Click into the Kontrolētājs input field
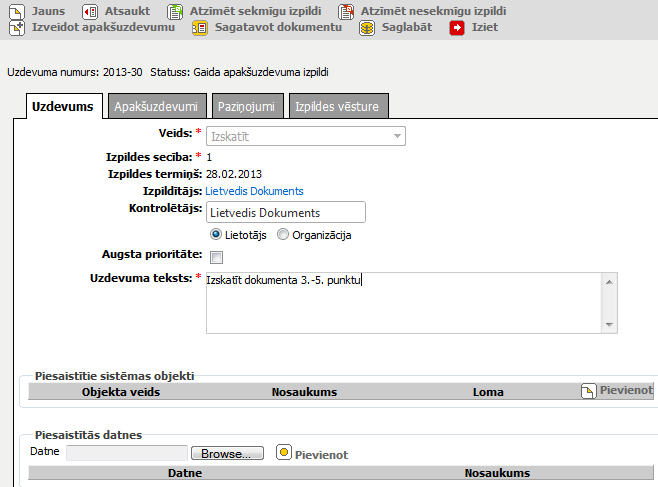This screenshot has width=658, height=487. pyautogui.click(x=284, y=212)
